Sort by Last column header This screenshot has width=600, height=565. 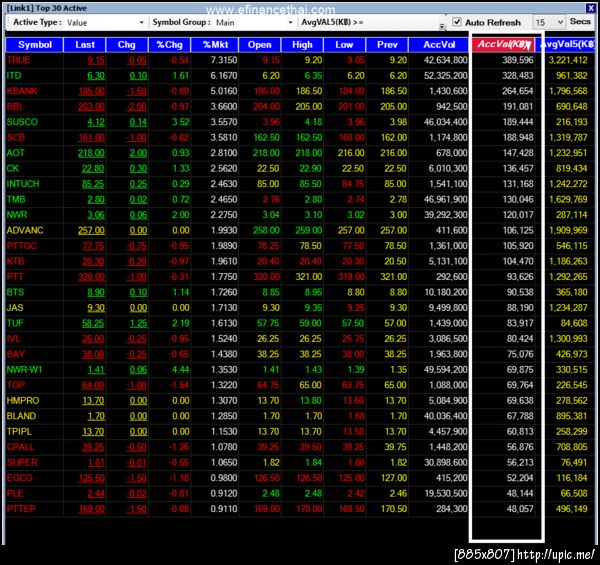coord(85,45)
